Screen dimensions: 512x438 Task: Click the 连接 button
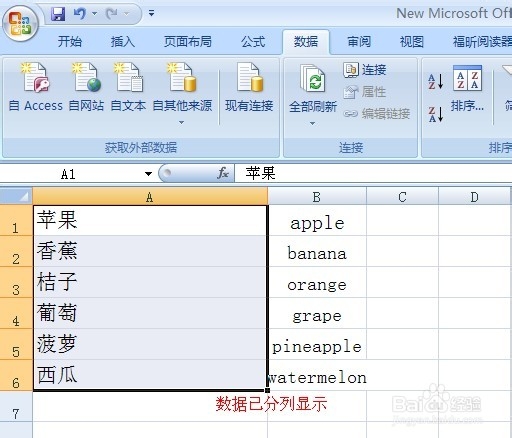point(365,70)
